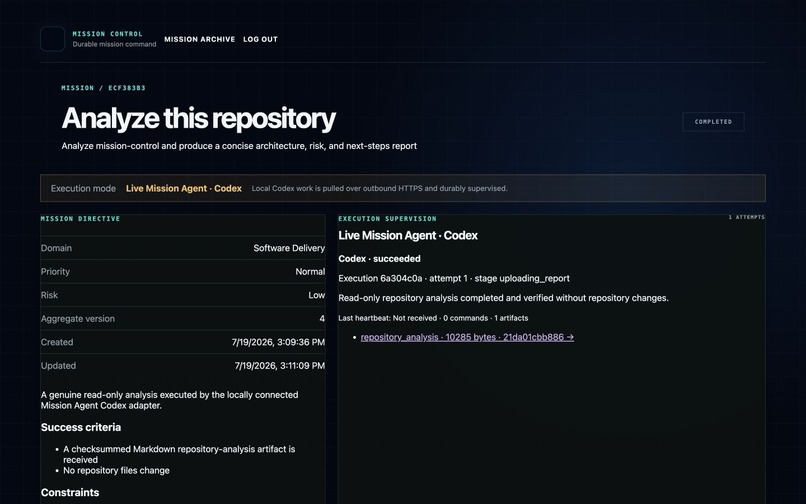
Task: Select the Live Mission Agent · Codex mode label
Action: tap(184, 188)
